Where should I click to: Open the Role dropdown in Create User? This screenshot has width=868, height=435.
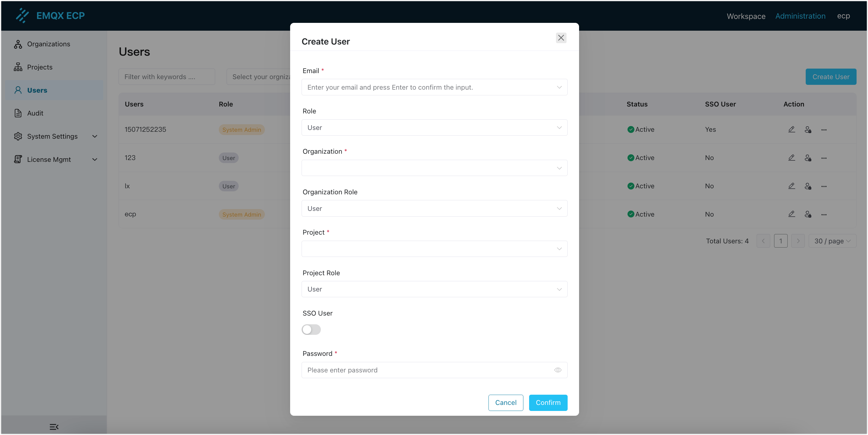tap(434, 128)
